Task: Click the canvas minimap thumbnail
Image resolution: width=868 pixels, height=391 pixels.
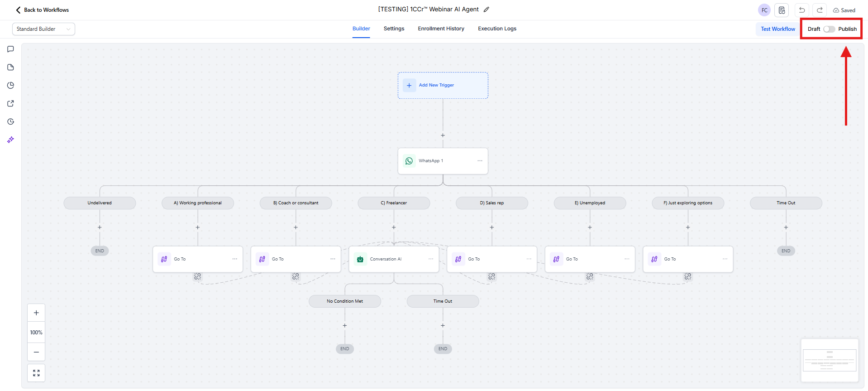Action: (829, 360)
